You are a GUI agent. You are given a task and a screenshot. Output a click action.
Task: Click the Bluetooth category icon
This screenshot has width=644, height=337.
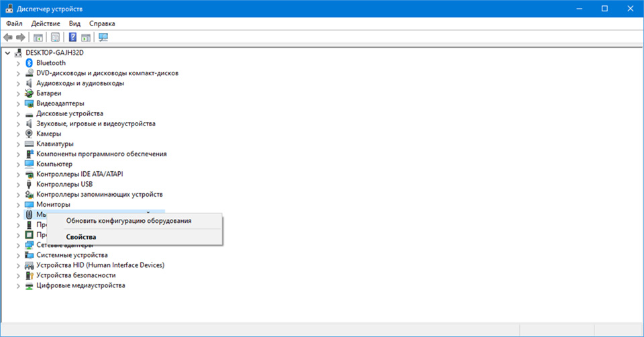29,63
